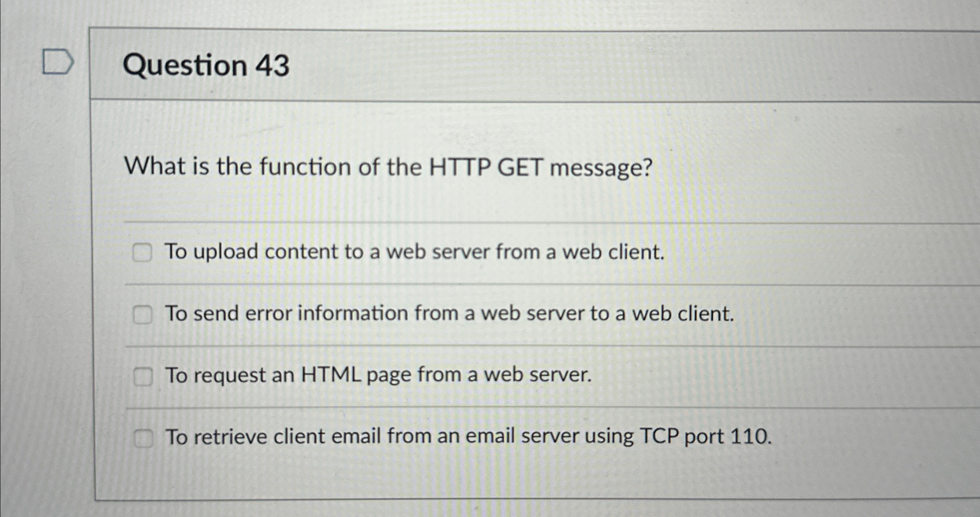Check the 'To send error information' answer

coord(143,314)
